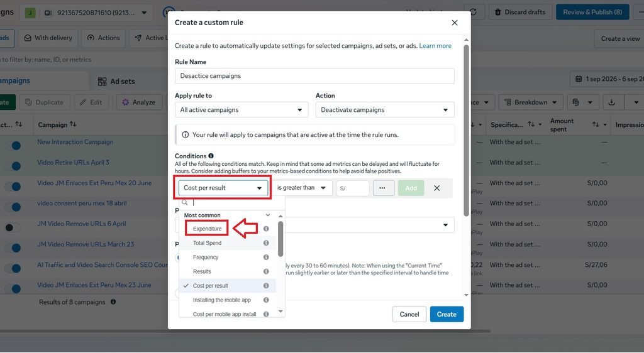Toggle Video Retire URLs April 3 switch
644x353 pixels.
tap(13, 166)
